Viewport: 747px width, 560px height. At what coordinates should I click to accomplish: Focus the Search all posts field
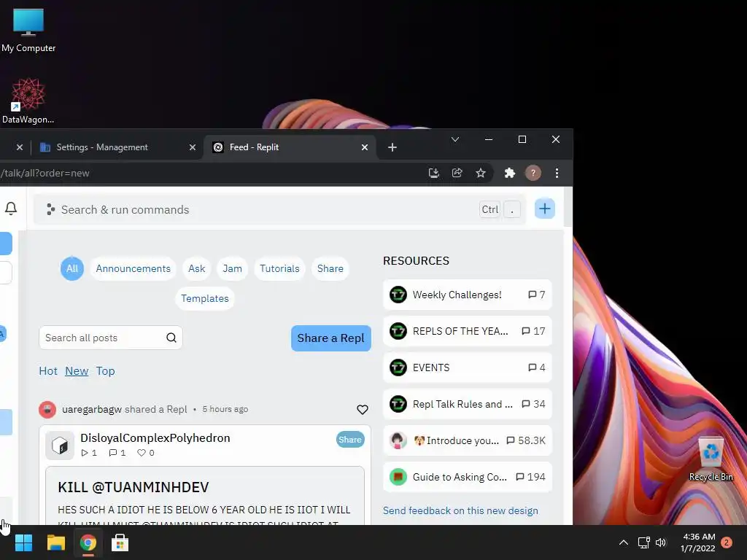pos(111,338)
